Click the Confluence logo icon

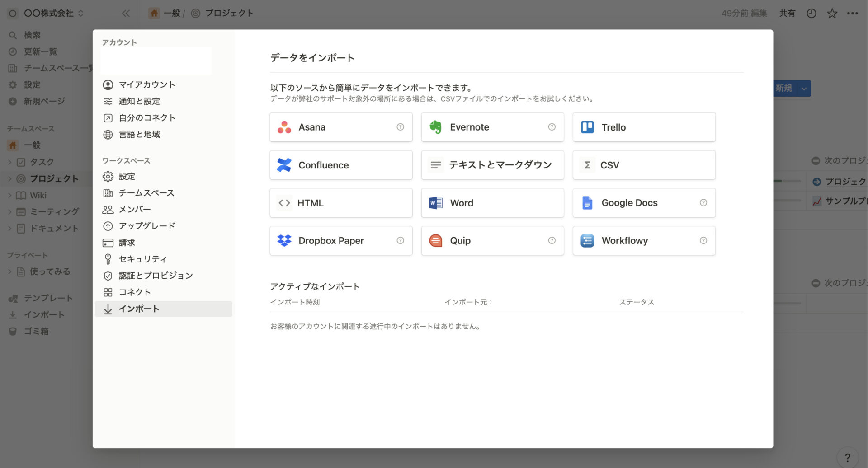284,165
